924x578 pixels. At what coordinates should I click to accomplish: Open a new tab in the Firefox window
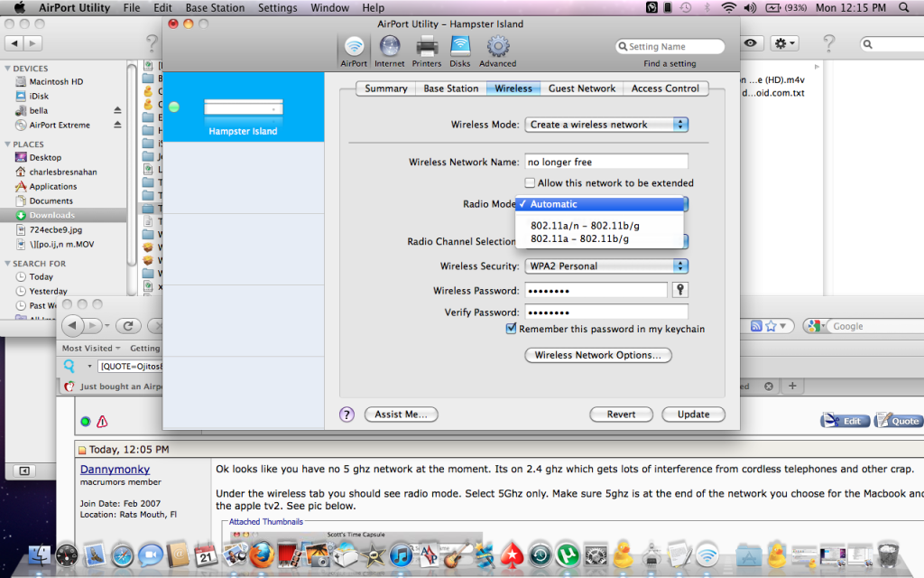[x=792, y=386]
